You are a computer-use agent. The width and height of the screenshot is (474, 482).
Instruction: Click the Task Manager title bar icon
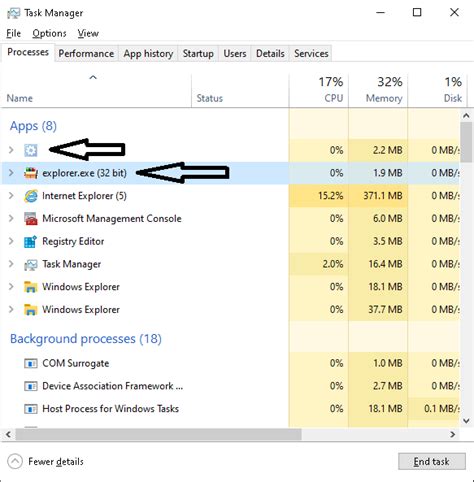[13, 13]
